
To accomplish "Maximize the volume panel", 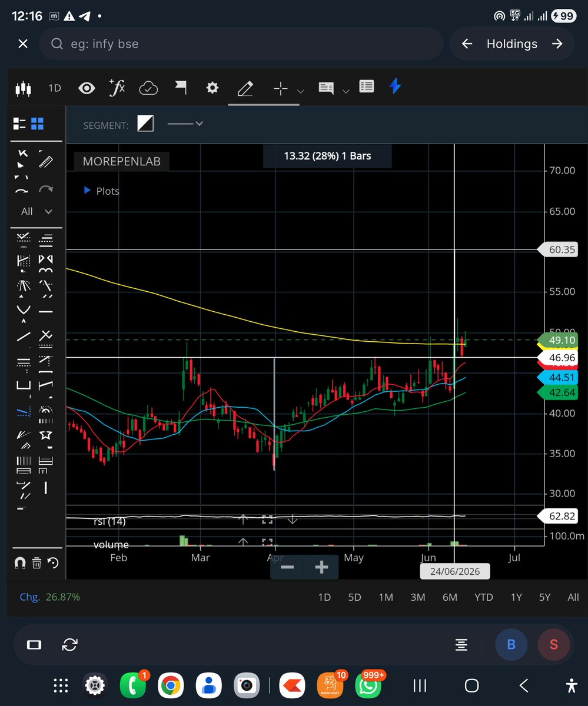I will point(267,542).
